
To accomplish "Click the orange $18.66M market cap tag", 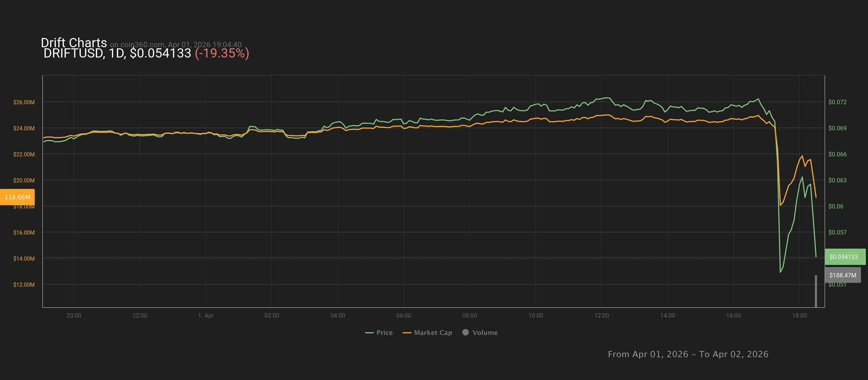I will [18, 197].
